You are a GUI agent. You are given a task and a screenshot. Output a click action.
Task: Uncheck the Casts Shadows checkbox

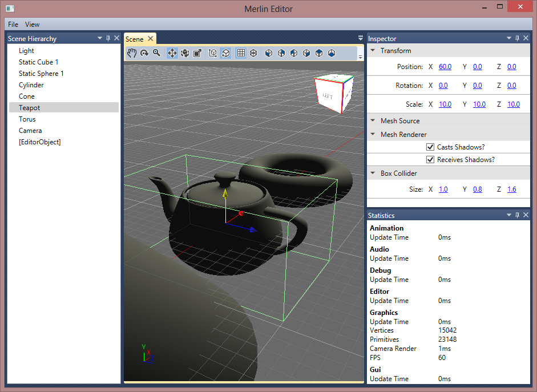click(430, 147)
